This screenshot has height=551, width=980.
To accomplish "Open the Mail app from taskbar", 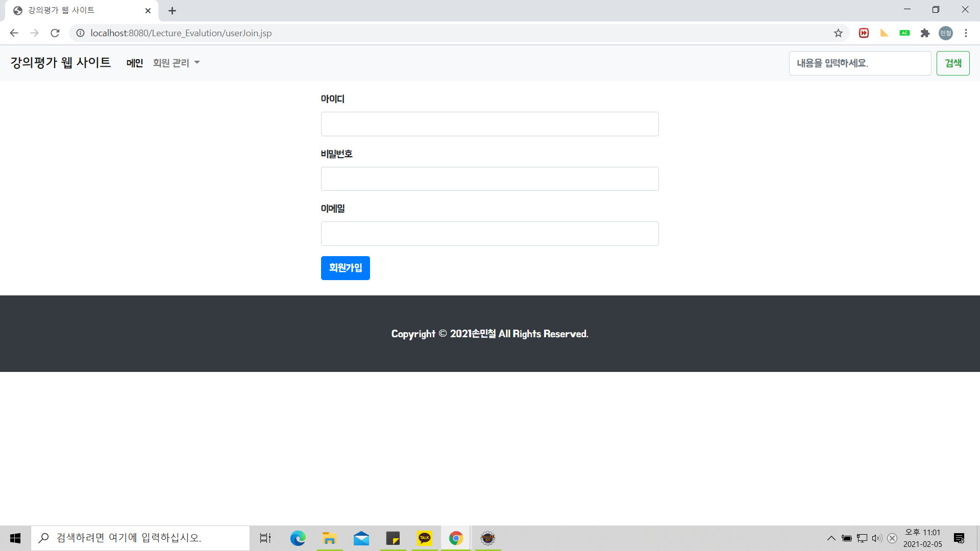I will tap(361, 538).
